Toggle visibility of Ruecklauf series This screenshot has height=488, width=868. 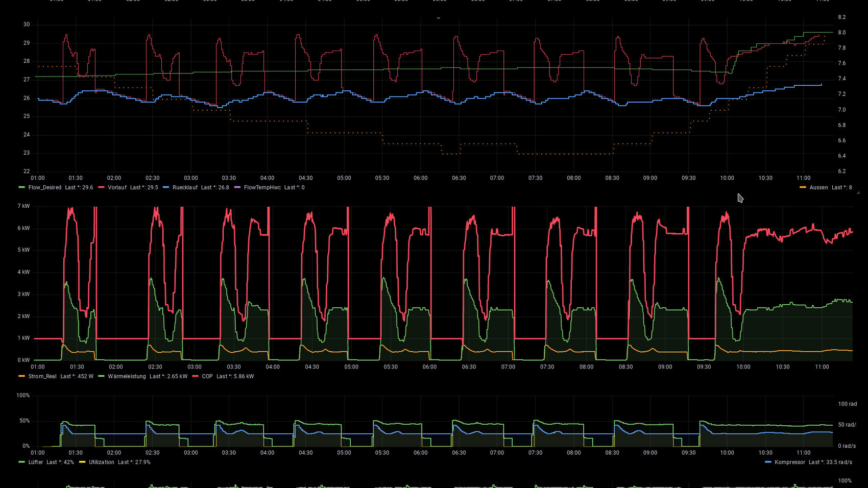185,187
